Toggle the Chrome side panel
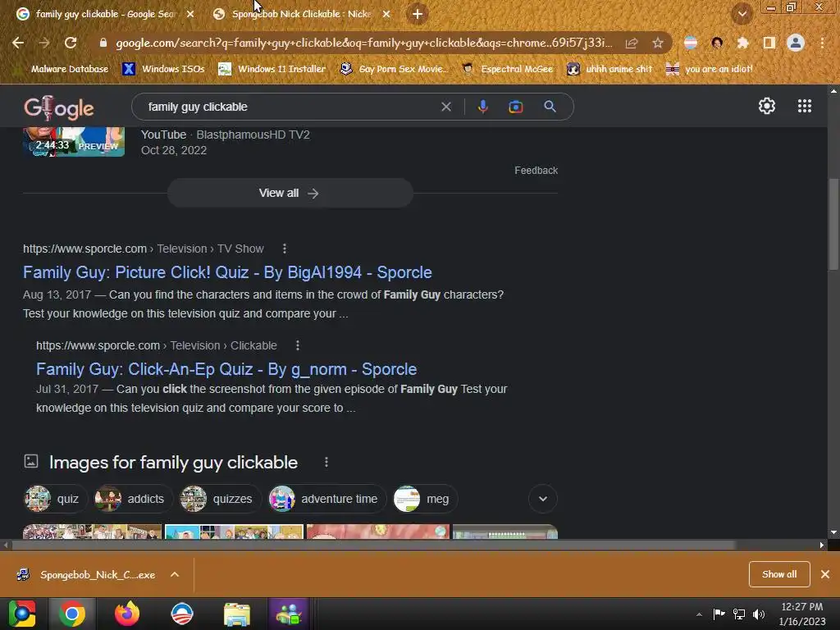Viewport: 840px width, 630px height. (x=769, y=43)
